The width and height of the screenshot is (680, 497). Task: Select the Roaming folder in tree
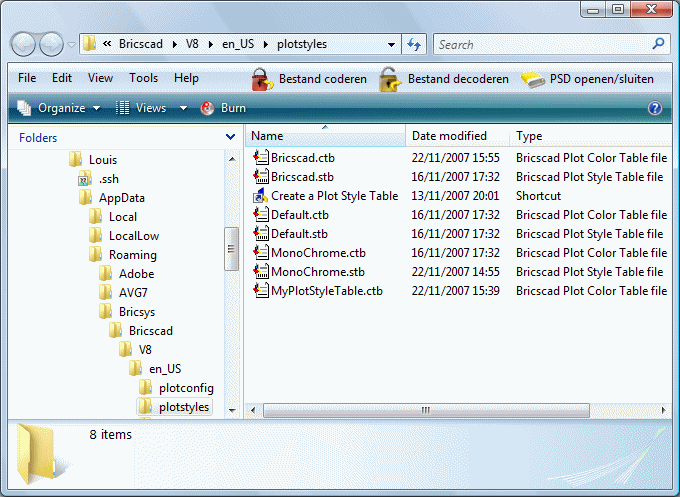tap(133, 255)
